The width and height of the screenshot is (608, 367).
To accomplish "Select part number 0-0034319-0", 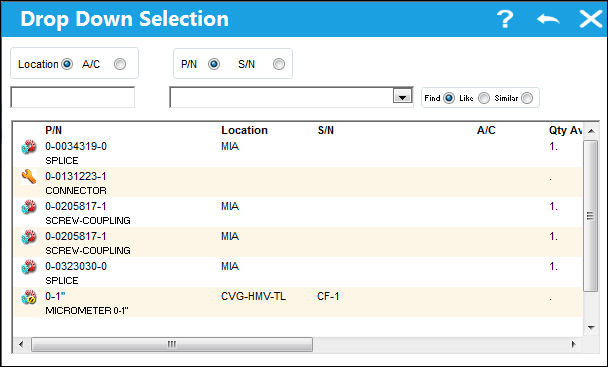I will coord(76,146).
